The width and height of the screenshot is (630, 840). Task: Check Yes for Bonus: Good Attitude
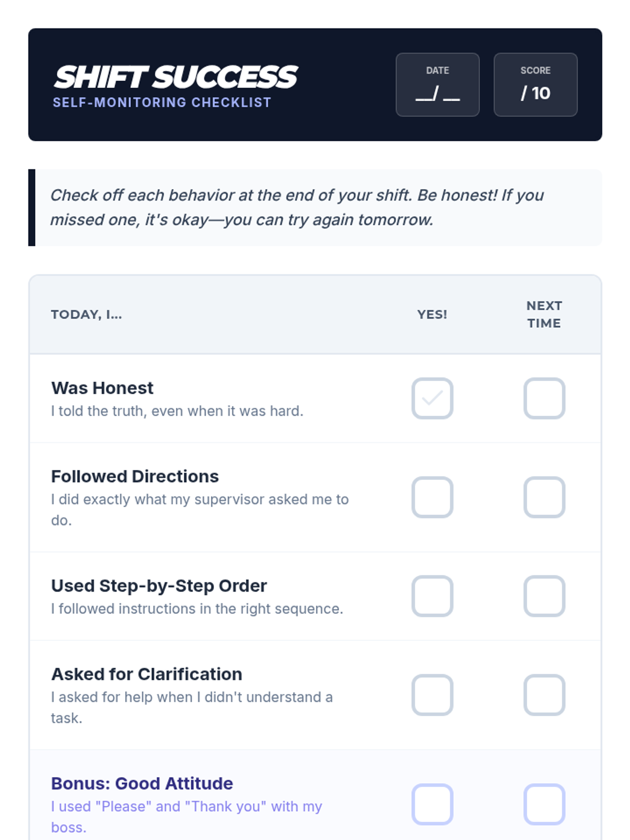pyautogui.click(x=432, y=804)
